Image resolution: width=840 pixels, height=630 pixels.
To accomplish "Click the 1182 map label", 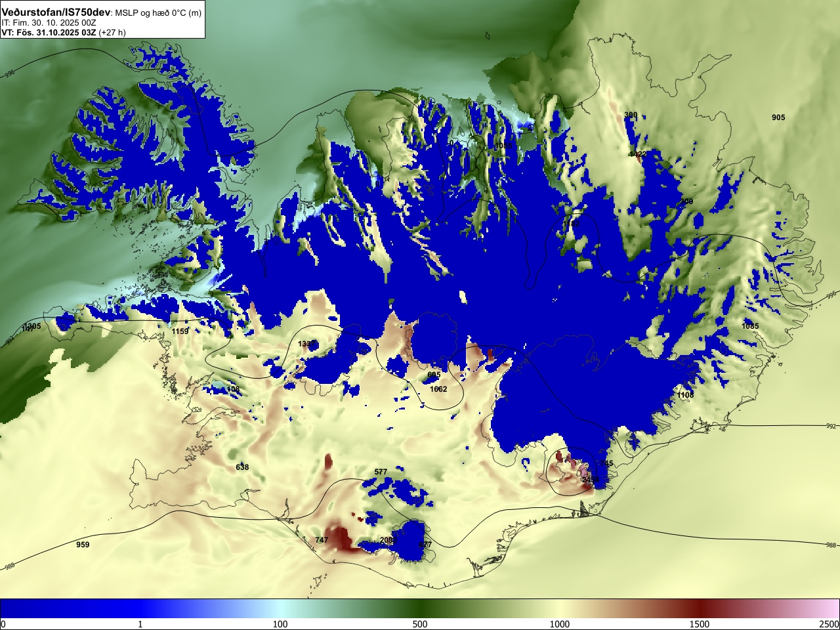I will tap(571, 224).
